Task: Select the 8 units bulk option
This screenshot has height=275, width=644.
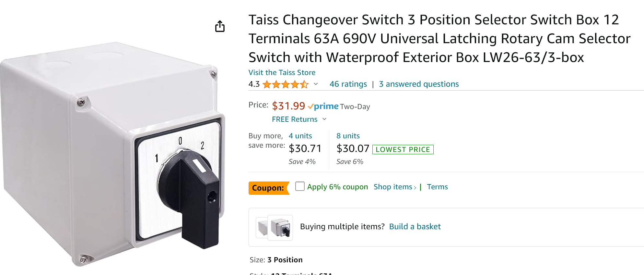Action: pos(348,136)
